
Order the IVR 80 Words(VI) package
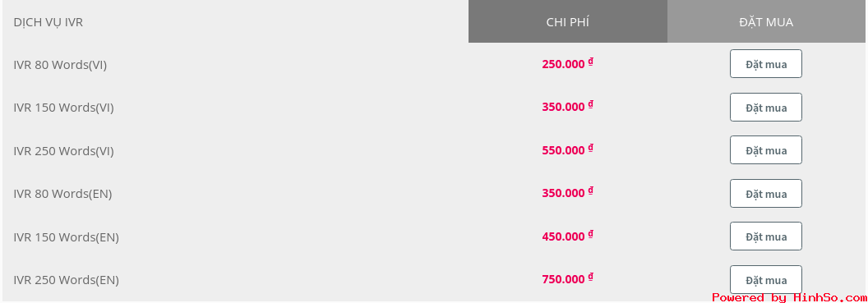pos(765,64)
